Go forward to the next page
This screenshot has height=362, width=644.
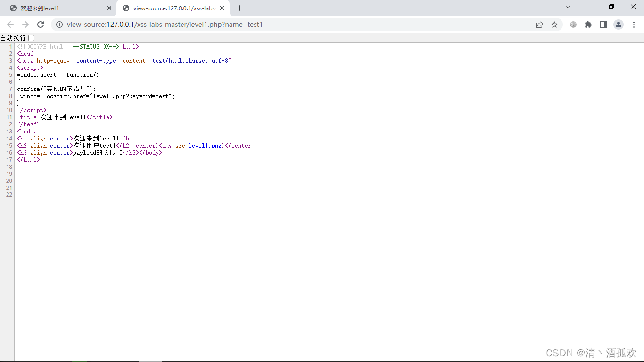coord(25,25)
